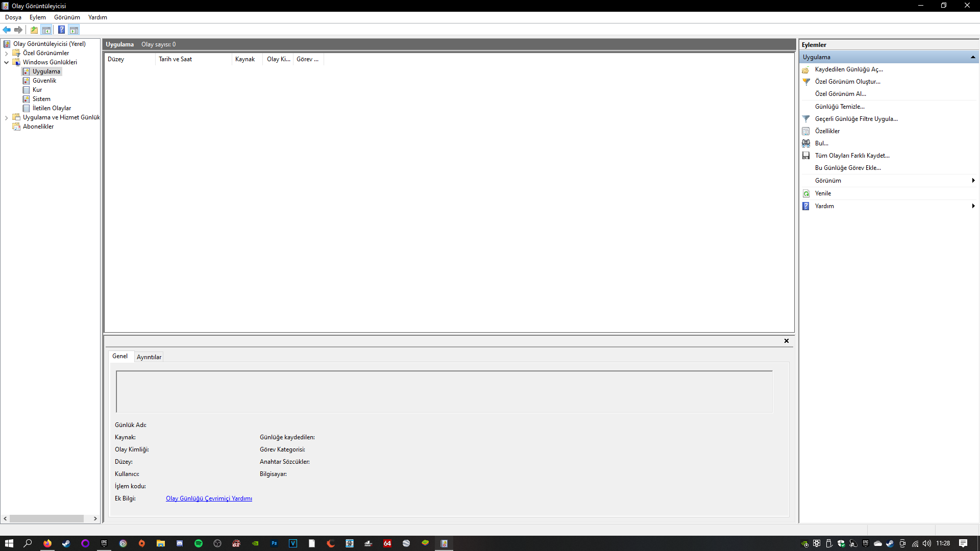Open Discord from the taskbar
This screenshot has height=551, width=980.
click(x=180, y=543)
